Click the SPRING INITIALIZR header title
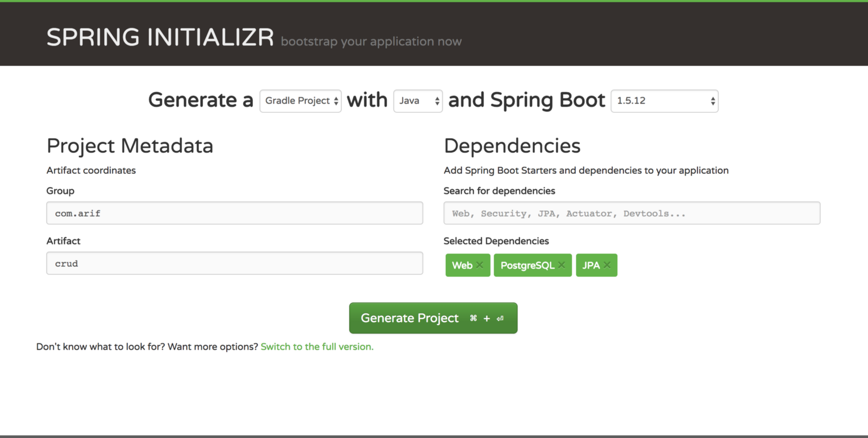868x438 pixels. tap(160, 37)
